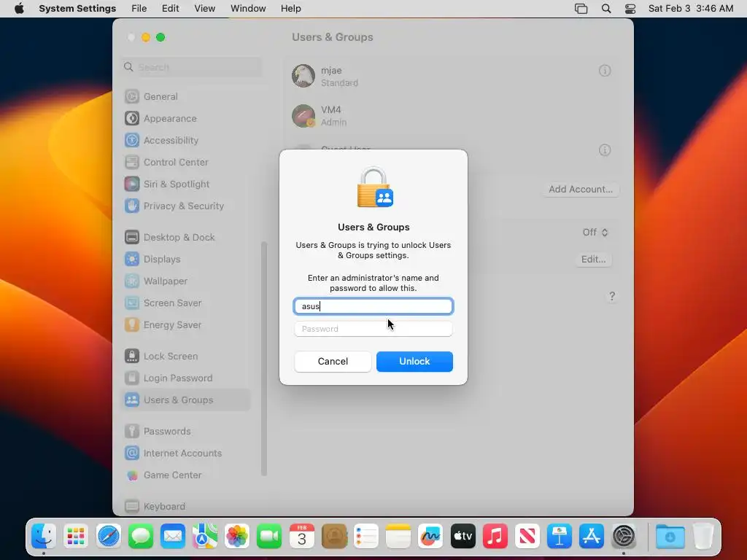The width and height of the screenshot is (747, 560).
Task: Click Stage Manager icon in menu bar
Action: click(x=581, y=9)
